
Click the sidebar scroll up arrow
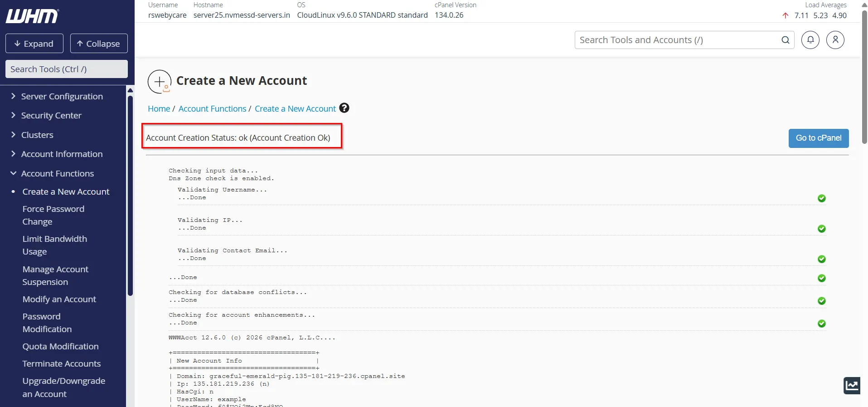coord(131,90)
